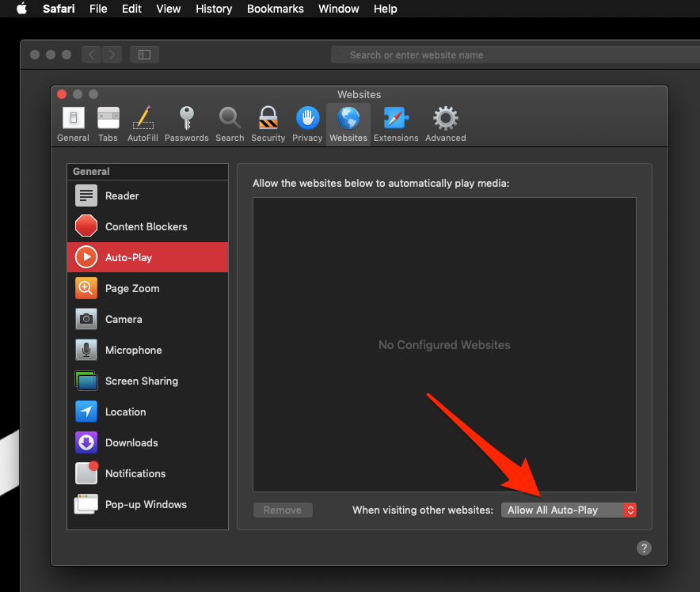
Task: Select Downloads in the sidebar
Action: coord(148,442)
